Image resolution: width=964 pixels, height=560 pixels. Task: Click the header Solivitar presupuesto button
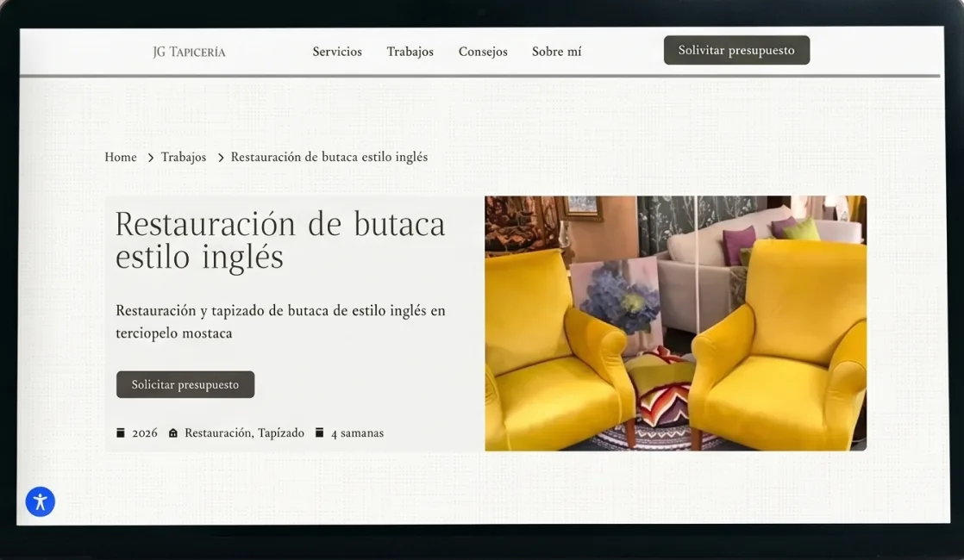point(736,50)
